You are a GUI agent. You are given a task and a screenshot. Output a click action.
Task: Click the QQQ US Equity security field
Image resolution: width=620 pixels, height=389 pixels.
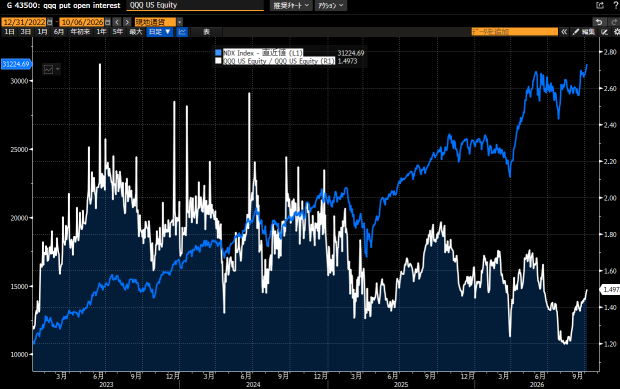click(x=195, y=5)
